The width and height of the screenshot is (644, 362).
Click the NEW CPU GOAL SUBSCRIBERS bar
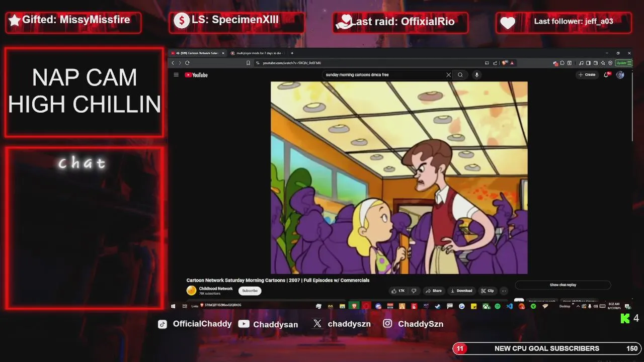coord(547,348)
